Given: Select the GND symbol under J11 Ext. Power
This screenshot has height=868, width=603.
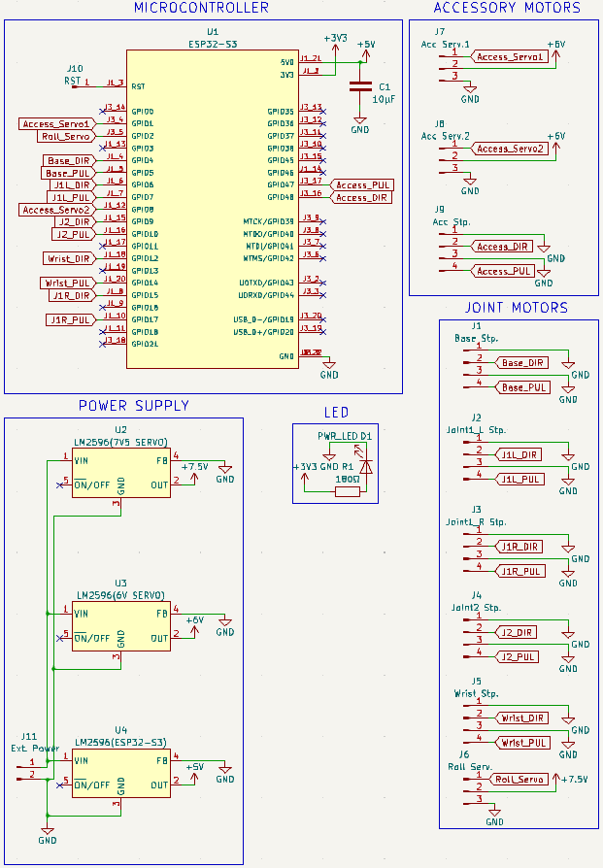Looking at the screenshot, I should tap(47, 831).
